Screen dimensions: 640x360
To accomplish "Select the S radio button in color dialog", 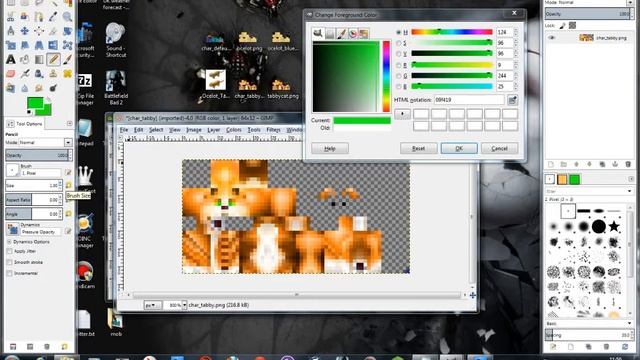I will [x=398, y=43].
